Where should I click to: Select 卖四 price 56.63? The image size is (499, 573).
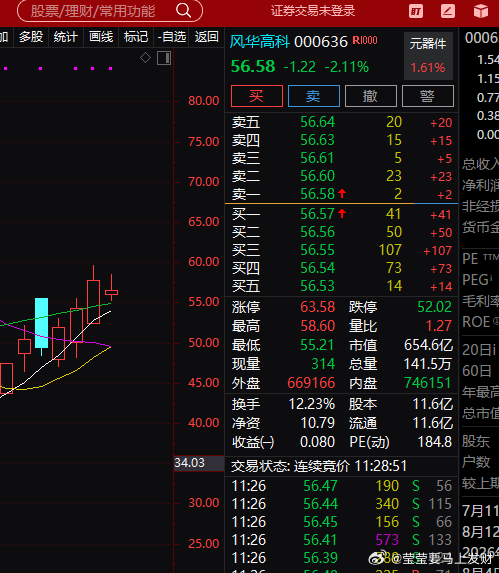click(x=317, y=140)
